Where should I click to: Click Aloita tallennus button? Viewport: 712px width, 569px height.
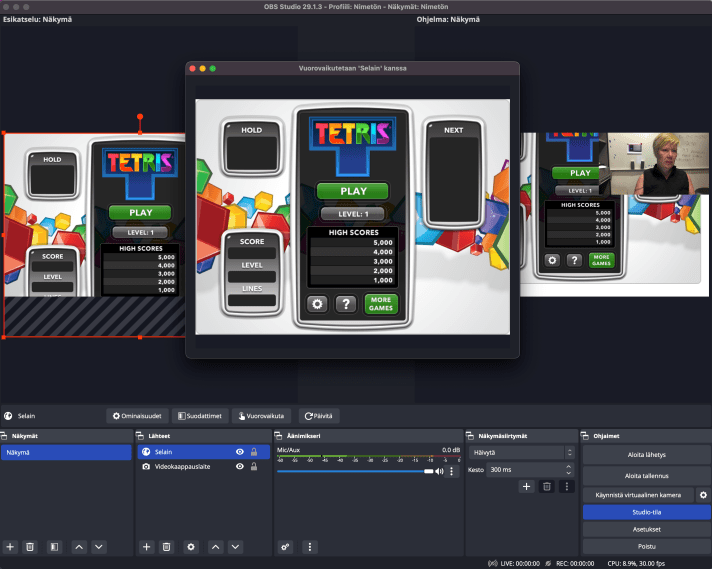click(x=646, y=475)
